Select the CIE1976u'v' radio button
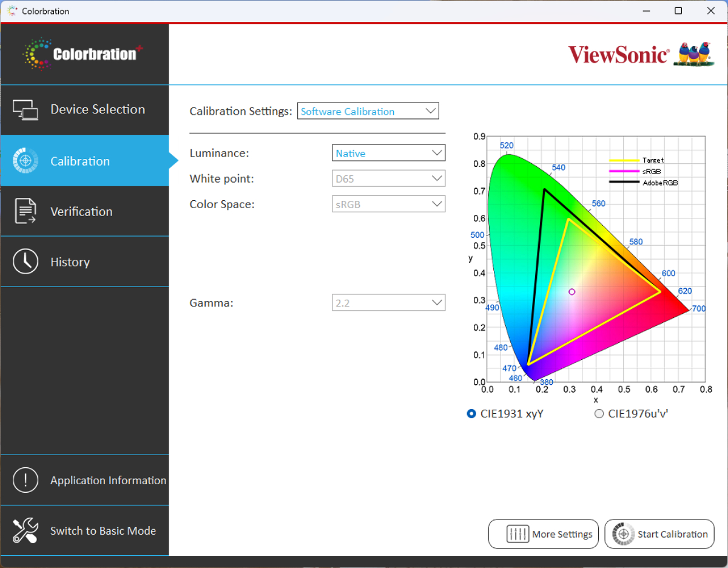Image resolution: width=728 pixels, height=568 pixels. pos(599,414)
